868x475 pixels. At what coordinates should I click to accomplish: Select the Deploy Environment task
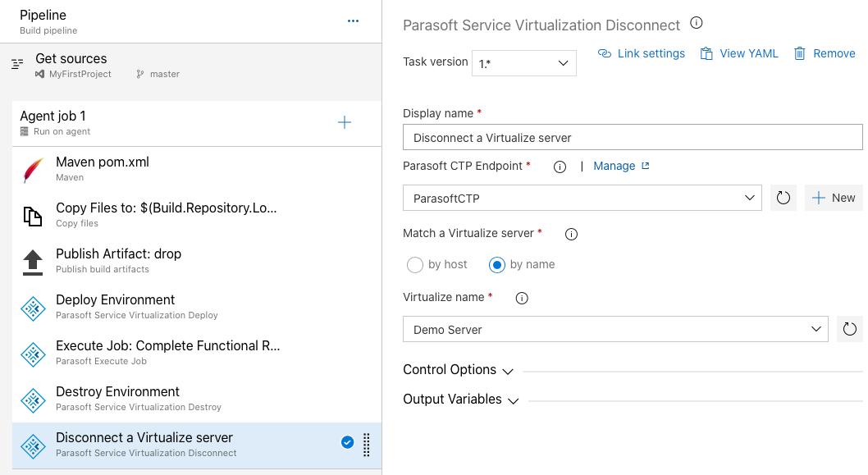click(197, 308)
